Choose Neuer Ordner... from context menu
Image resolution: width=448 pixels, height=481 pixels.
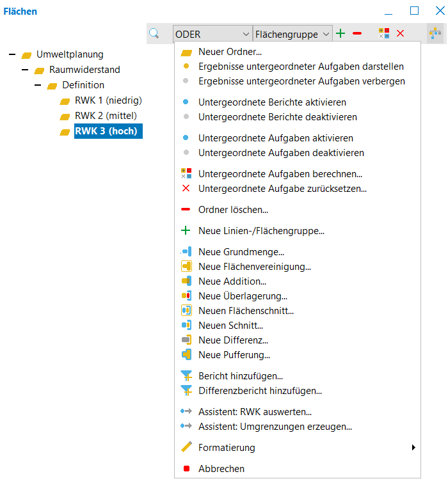(230, 52)
